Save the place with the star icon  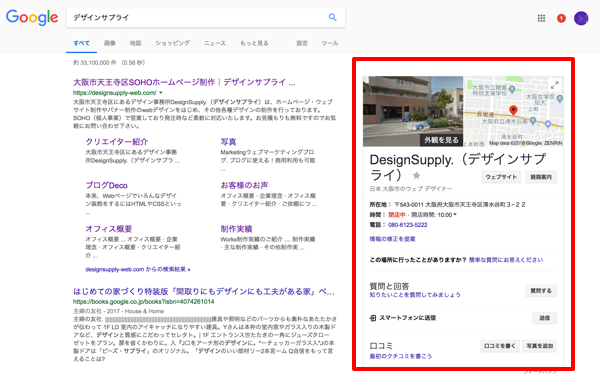pos(416,175)
